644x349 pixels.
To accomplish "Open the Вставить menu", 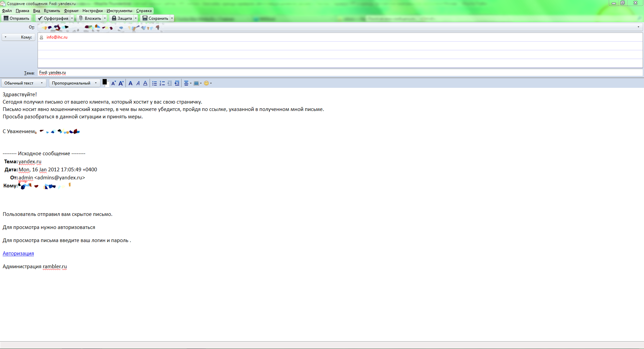I will coord(52,11).
